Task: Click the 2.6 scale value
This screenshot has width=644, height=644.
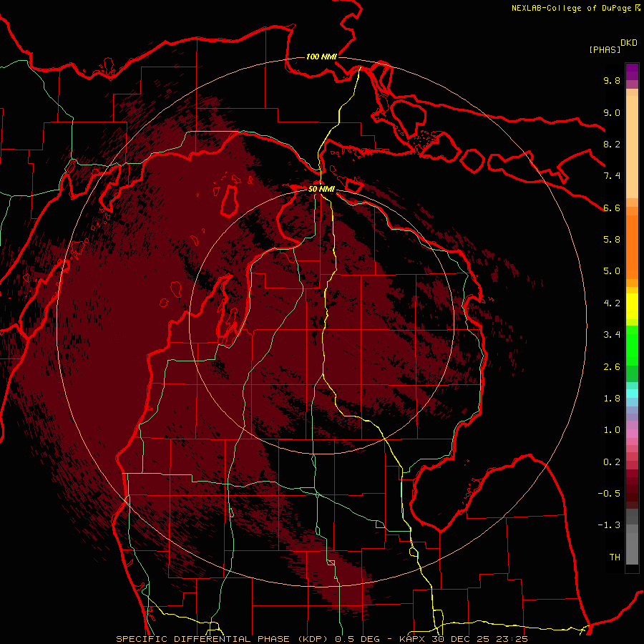Action: click(x=612, y=367)
